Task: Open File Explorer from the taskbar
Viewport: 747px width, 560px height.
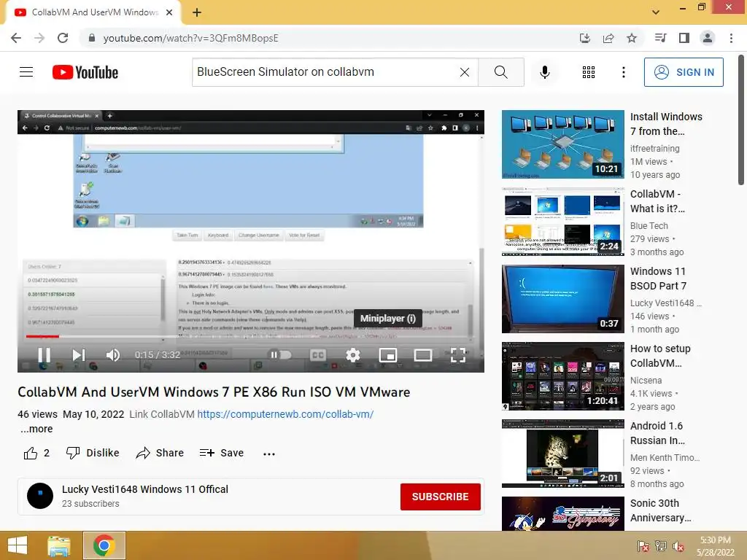Action: coord(58,545)
